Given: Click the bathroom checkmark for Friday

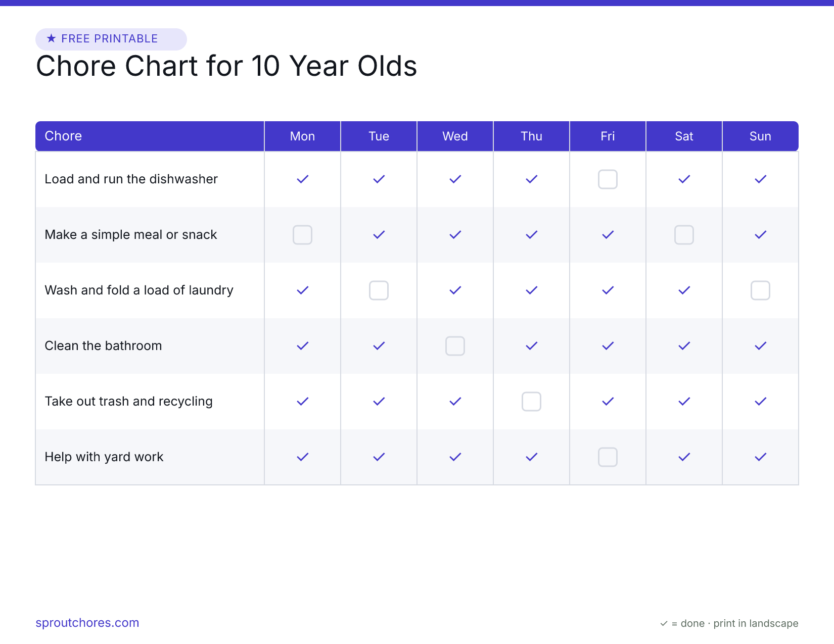Looking at the screenshot, I should pyautogui.click(x=608, y=346).
